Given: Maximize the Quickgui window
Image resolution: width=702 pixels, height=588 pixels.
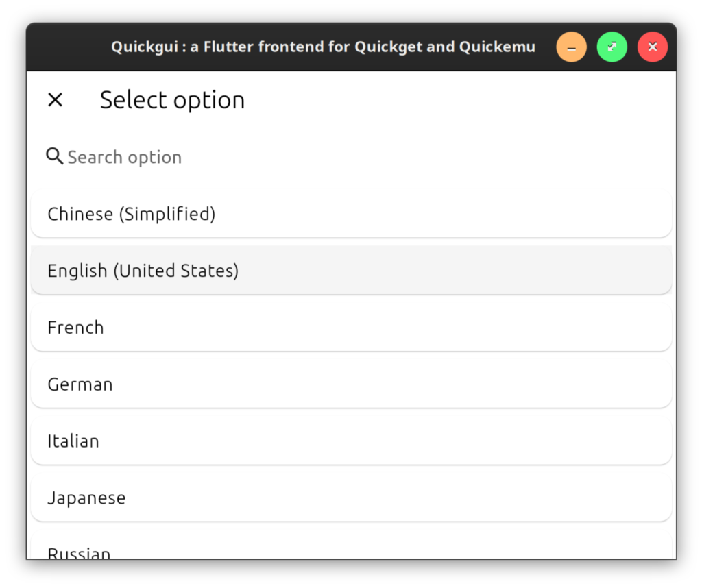Looking at the screenshot, I should coord(612,47).
